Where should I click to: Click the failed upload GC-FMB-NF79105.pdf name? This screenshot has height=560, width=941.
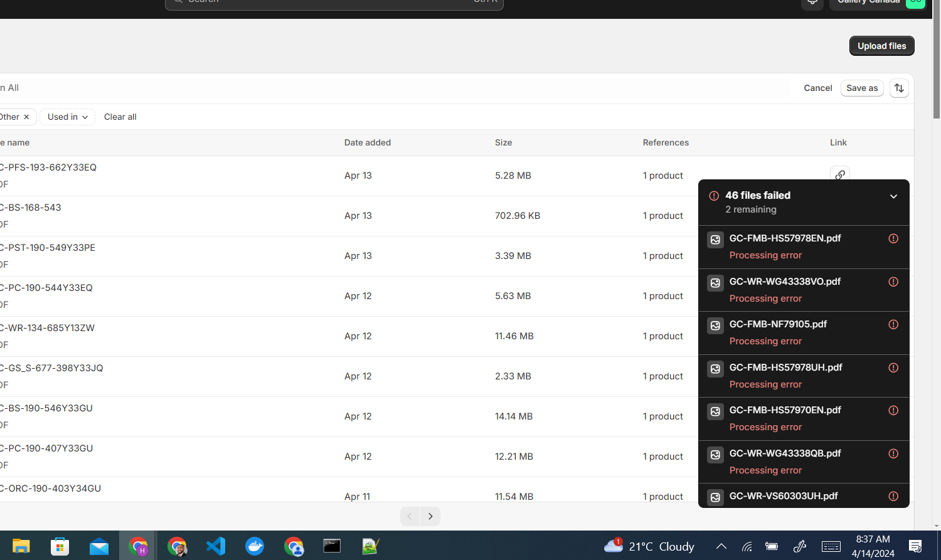[778, 324]
